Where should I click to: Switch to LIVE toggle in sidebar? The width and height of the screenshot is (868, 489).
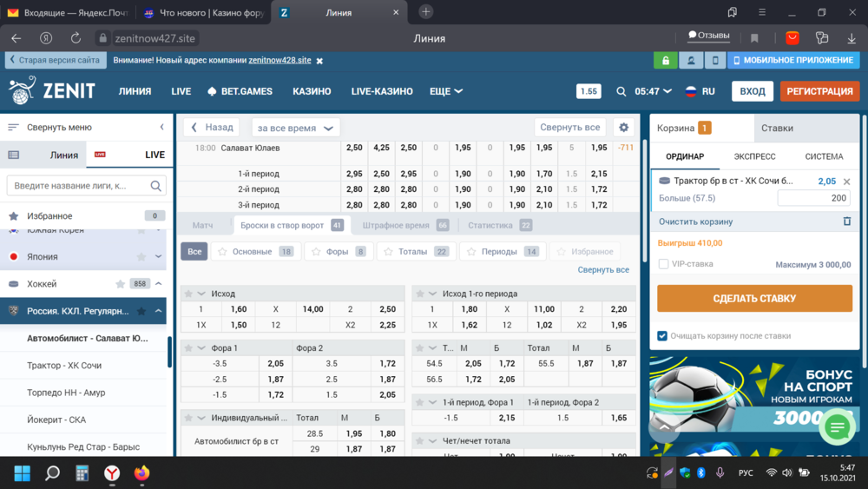pos(129,155)
